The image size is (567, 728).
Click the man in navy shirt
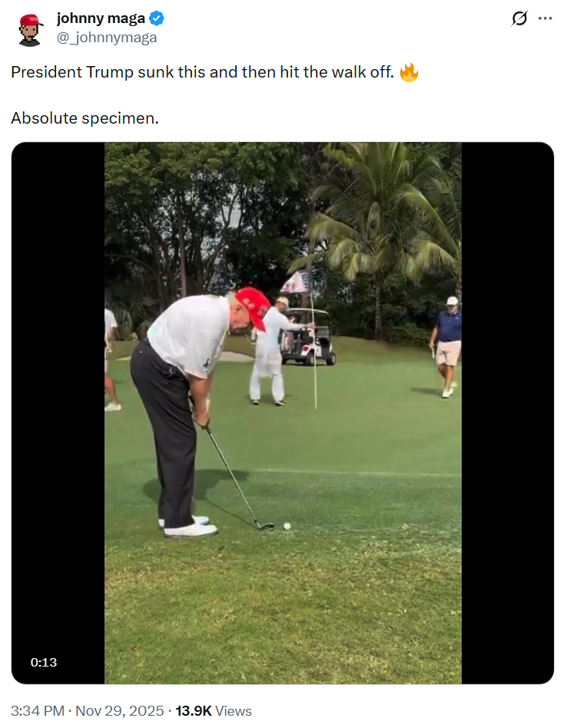(446, 346)
